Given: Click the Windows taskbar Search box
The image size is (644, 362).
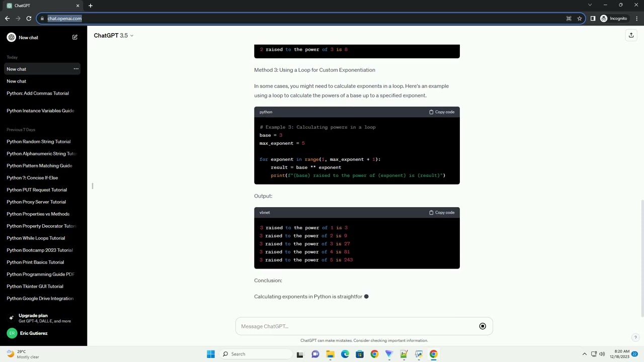Looking at the screenshot, I should tap(255, 354).
